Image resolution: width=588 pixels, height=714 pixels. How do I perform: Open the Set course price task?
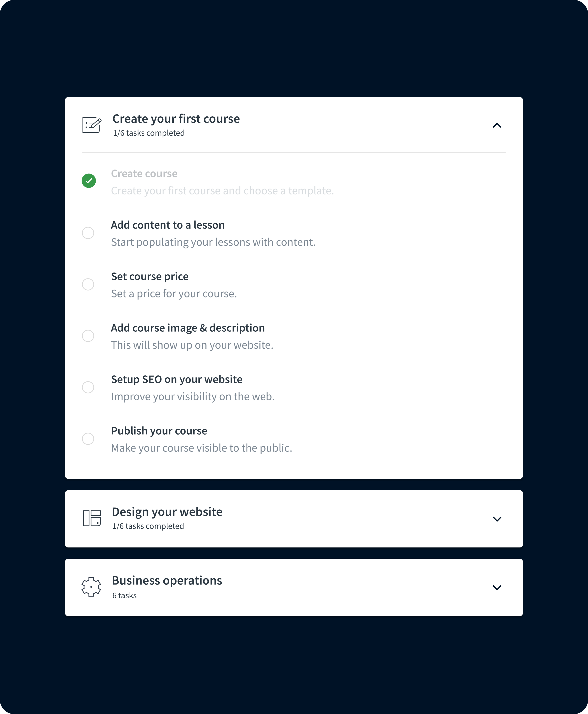(x=150, y=276)
